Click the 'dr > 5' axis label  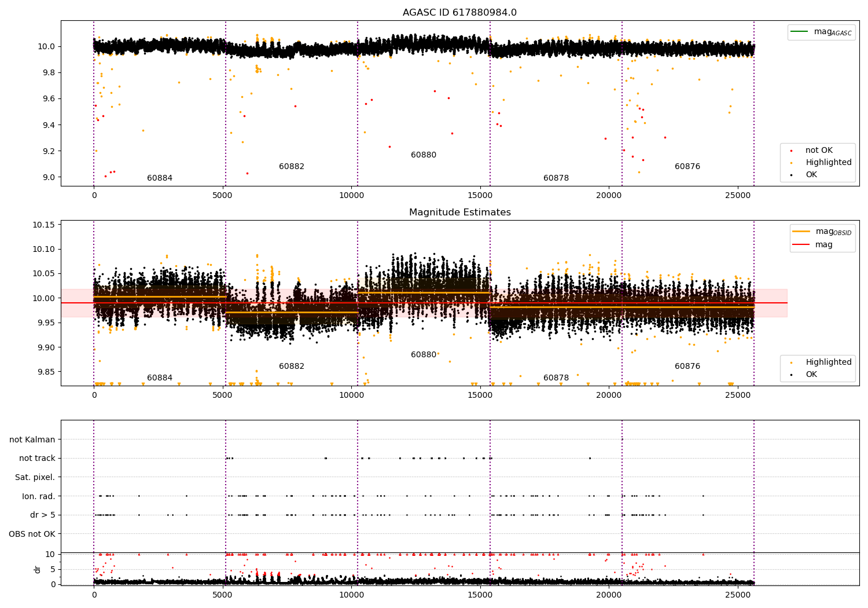(43, 515)
